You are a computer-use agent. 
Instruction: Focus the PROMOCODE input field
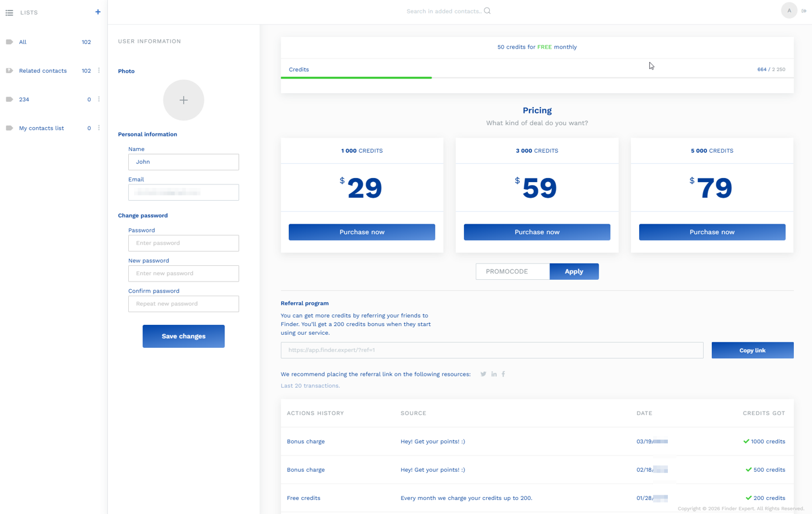click(x=513, y=272)
